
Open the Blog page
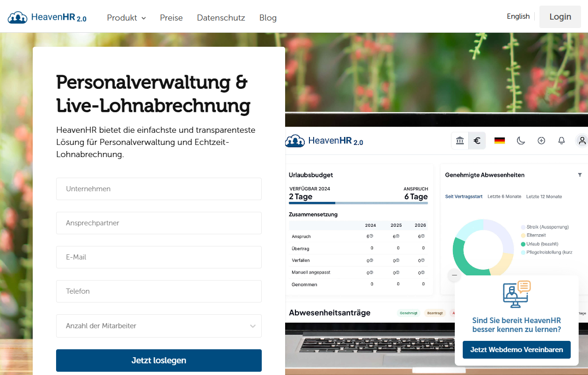(268, 18)
